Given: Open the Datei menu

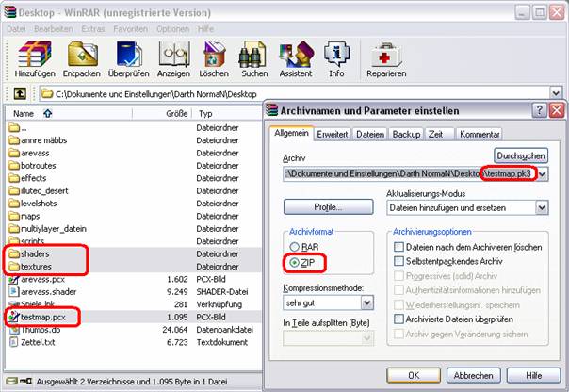Looking at the screenshot, I should click(x=16, y=29).
